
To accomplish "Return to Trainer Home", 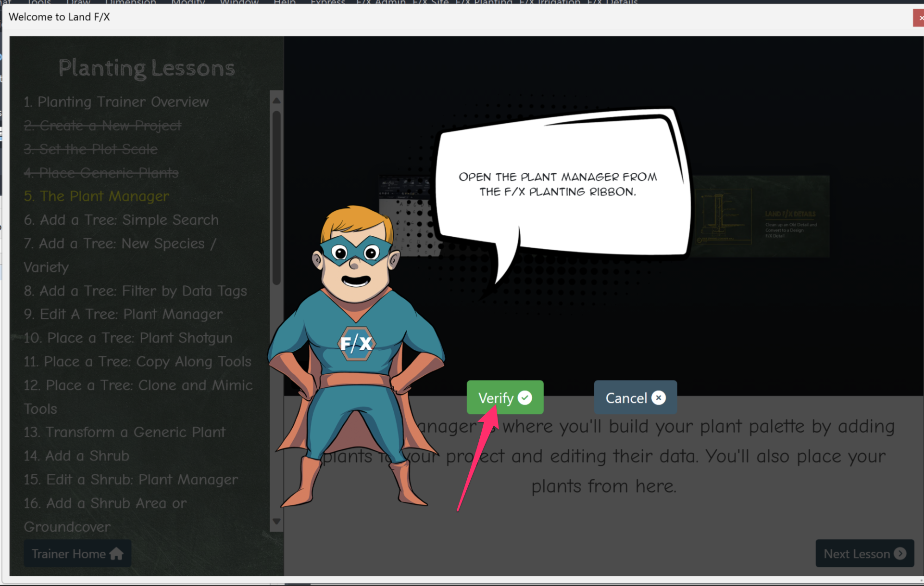I will pos(77,553).
